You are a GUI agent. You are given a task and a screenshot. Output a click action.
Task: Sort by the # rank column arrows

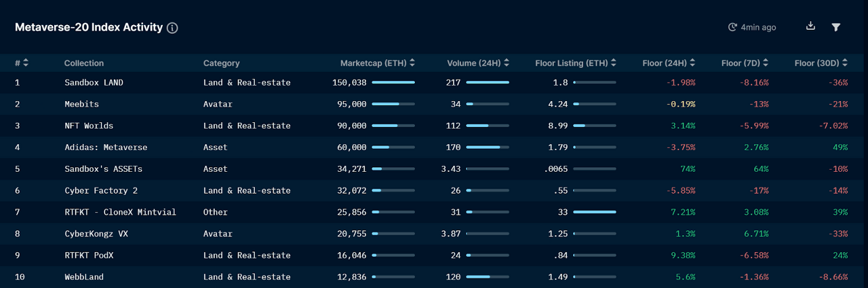coord(26,63)
